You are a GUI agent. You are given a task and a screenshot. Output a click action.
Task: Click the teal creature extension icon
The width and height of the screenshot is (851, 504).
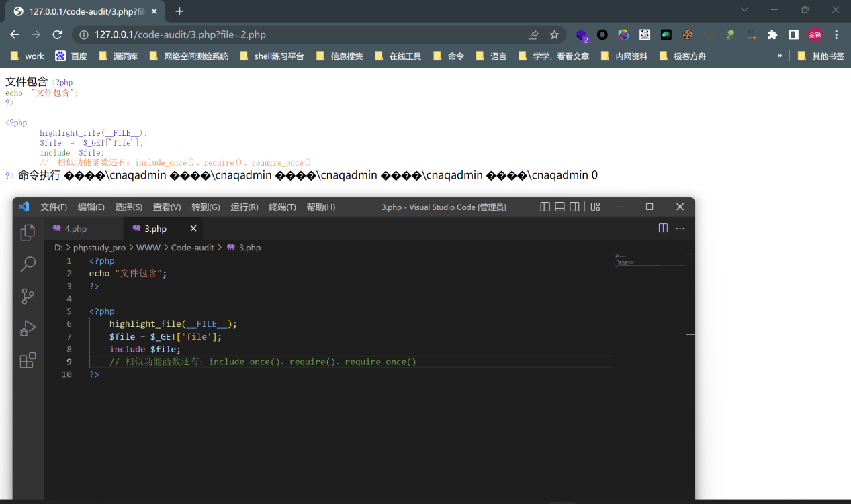coord(666,34)
